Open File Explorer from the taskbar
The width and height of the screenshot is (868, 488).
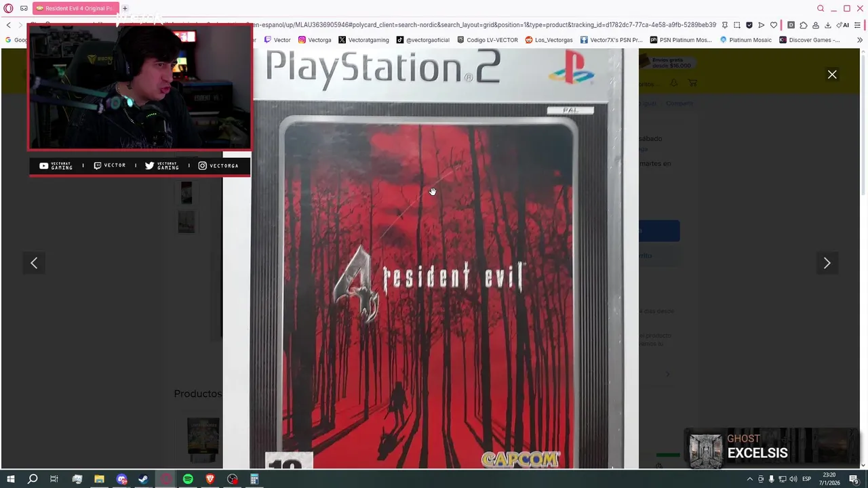click(x=99, y=479)
